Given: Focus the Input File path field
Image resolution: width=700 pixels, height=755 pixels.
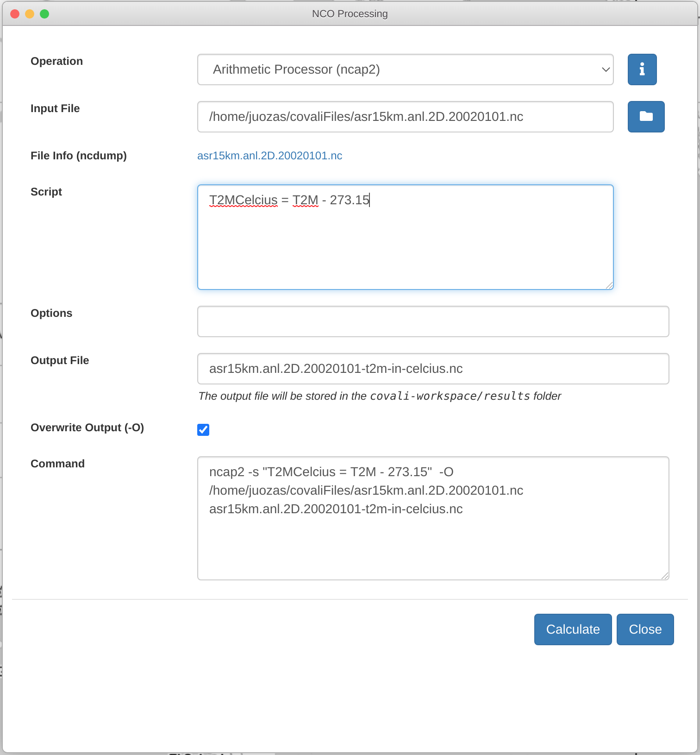Looking at the screenshot, I should tap(406, 117).
